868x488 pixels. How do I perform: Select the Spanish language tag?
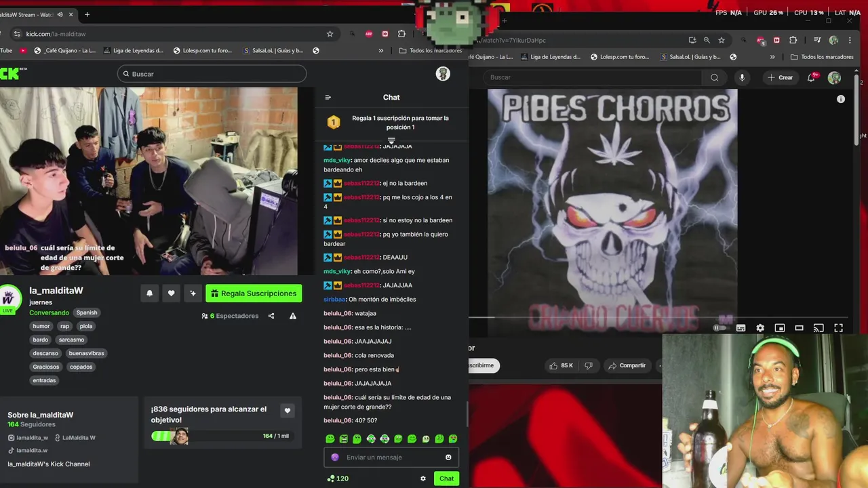87,312
